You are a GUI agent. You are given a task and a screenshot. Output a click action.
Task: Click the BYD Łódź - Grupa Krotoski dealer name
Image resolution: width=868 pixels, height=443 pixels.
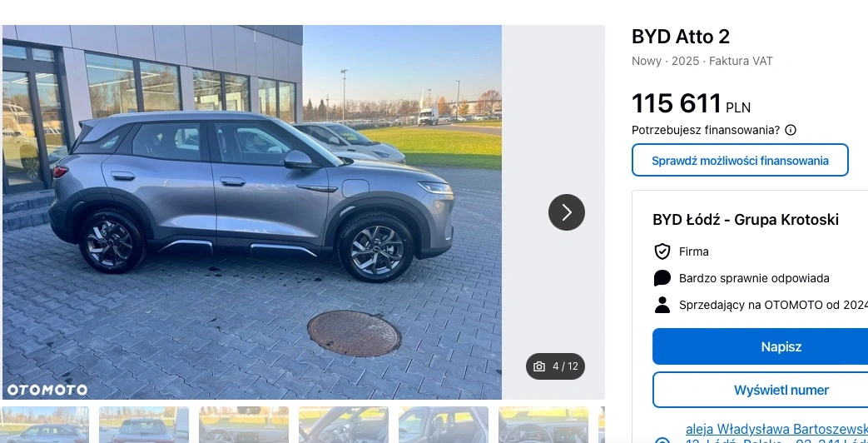(746, 219)
